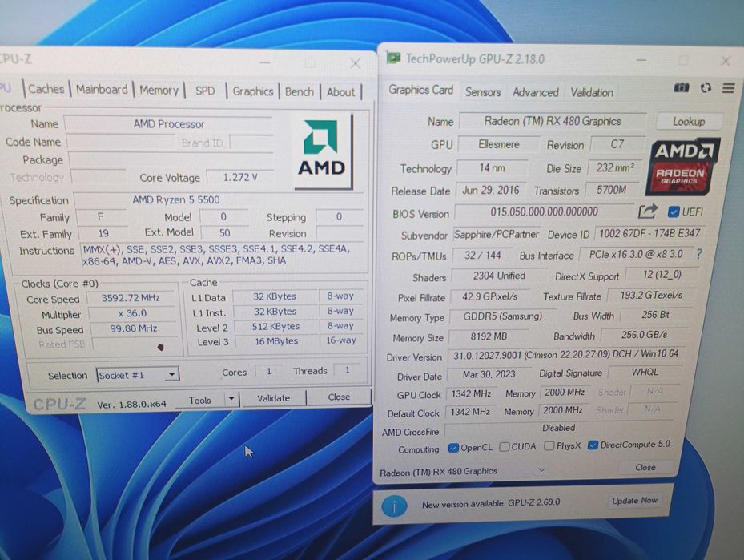
Task: Click the Driver Version value field
Action: coord(565,355)
